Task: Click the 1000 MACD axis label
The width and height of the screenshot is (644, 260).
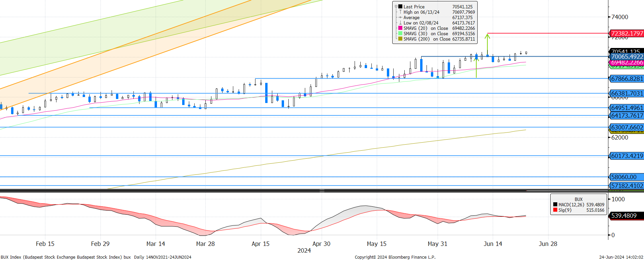Action: tap(618, 199)
